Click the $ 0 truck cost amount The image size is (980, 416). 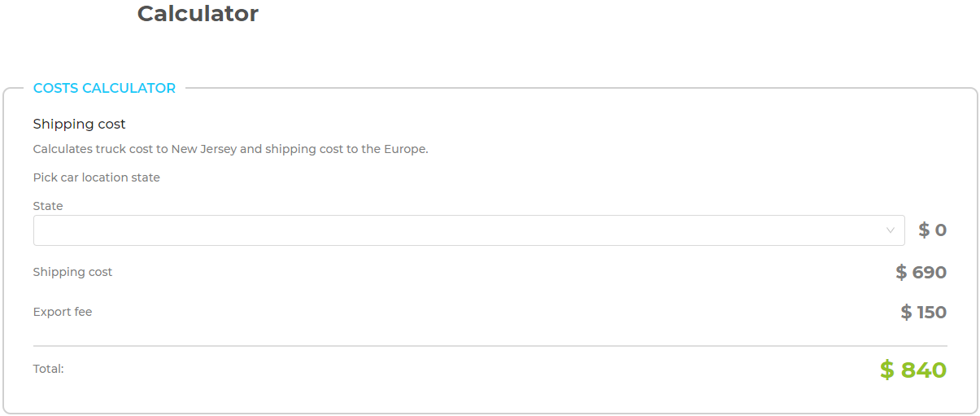pyautogui.click(x=932, y=230)
